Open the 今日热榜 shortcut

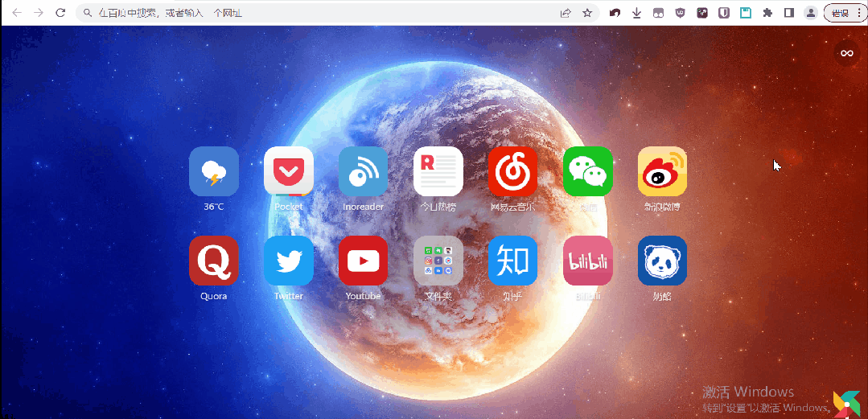438,171
